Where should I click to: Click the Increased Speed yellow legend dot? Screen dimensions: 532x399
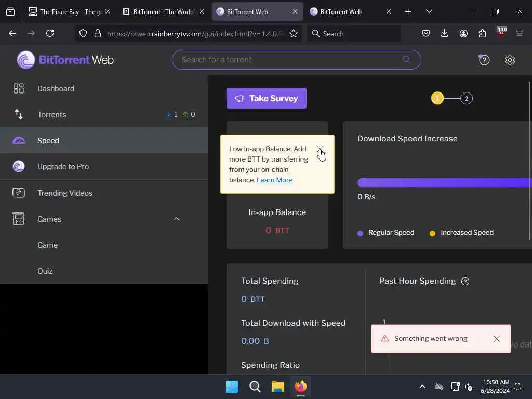[432, 233]
